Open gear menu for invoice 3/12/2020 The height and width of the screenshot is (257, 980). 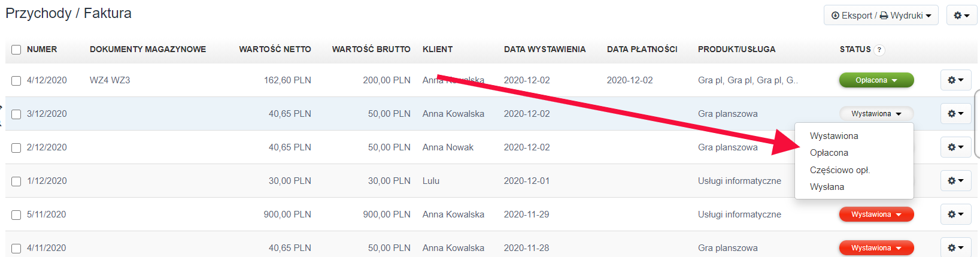tap(955, 114)
